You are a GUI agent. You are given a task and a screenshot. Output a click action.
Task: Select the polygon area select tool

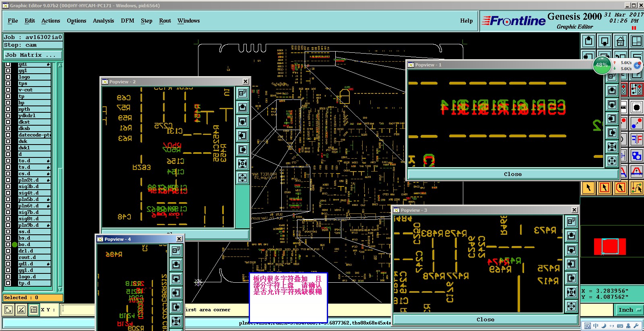point(621,188)
